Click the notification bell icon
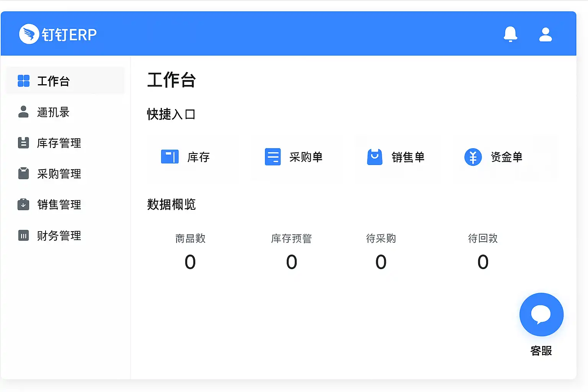This screenshot has height=392, width=588. [x=510, y=34]
